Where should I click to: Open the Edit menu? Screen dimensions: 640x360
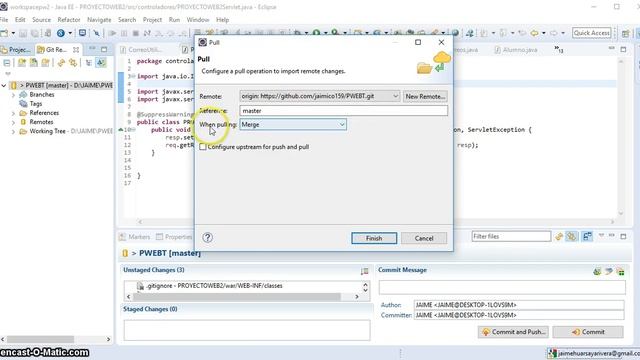[20, 20]
